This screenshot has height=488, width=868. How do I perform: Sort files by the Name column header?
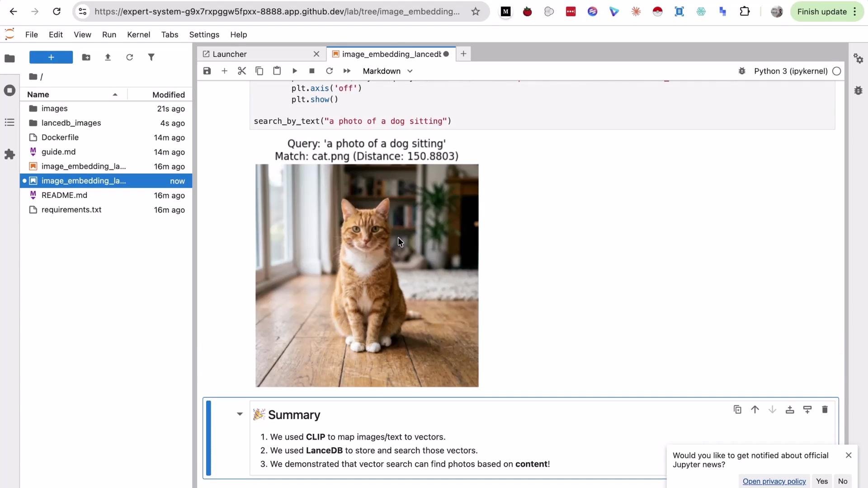(x=72, y=94)
